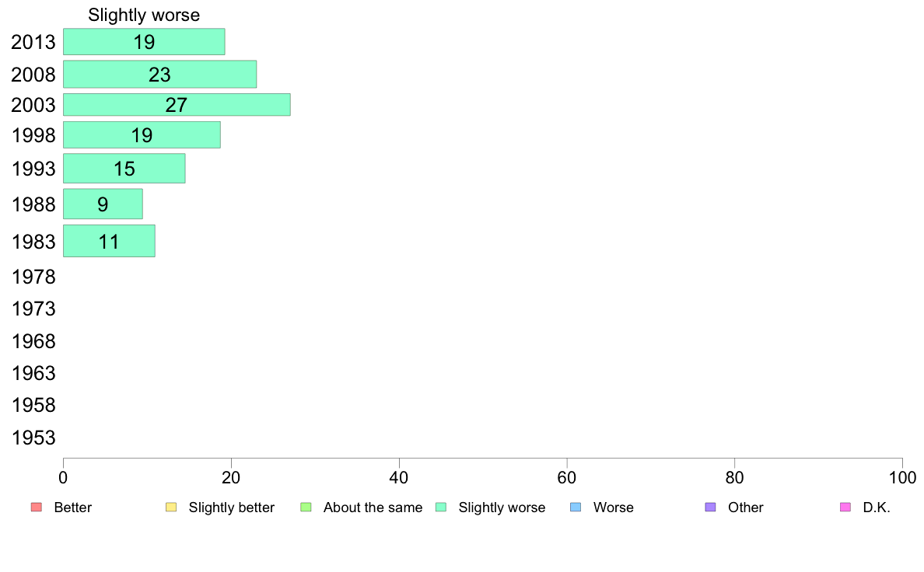Click the yellow Slightly better legend swatch

point(171,507)
